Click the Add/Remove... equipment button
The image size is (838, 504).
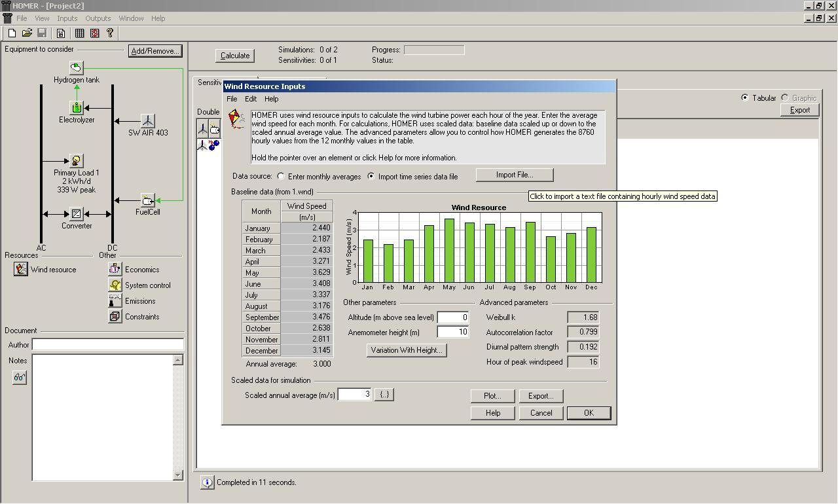tap(155, 50)
